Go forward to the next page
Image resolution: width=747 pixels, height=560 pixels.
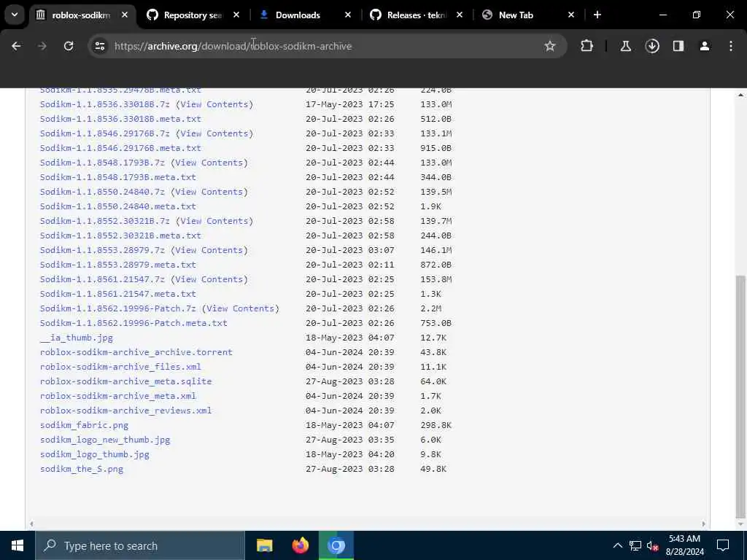tap(42, 46)
